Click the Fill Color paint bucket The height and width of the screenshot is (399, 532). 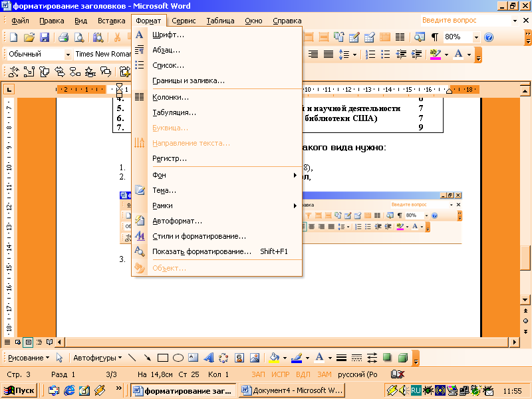[274, 358]
